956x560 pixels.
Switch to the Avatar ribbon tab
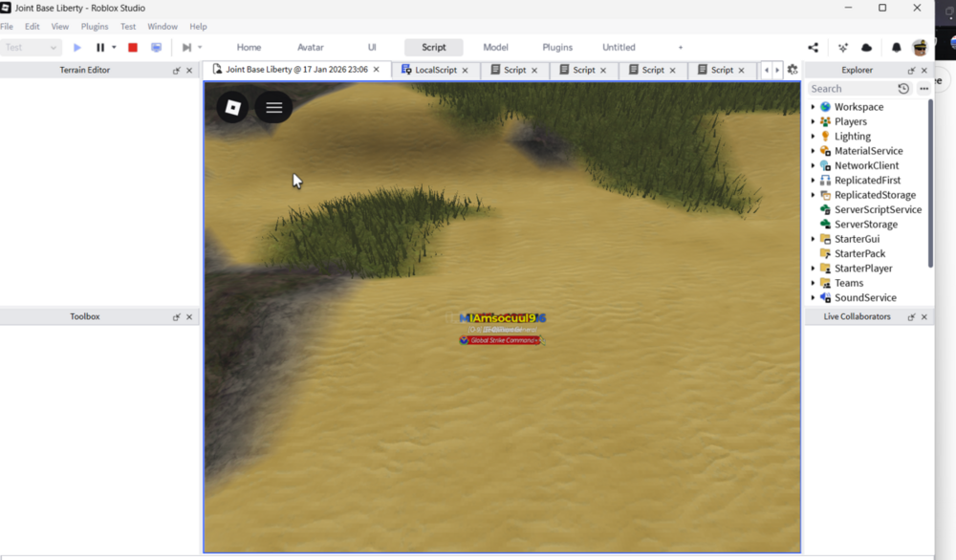tap(311, 48)
